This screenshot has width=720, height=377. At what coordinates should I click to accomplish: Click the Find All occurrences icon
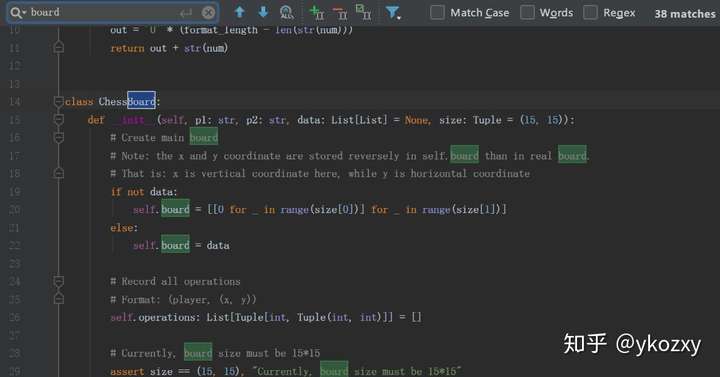(x=287, y=12)
